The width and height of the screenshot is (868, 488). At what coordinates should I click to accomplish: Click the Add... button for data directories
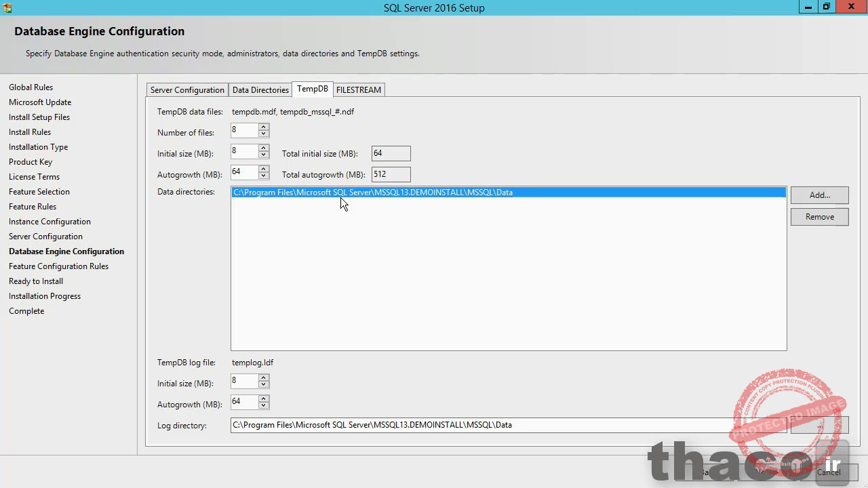(x=819, y=195)
